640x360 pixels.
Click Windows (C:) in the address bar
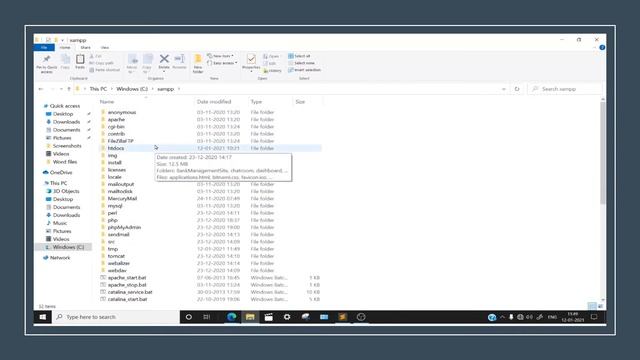(x=132, y=89)
